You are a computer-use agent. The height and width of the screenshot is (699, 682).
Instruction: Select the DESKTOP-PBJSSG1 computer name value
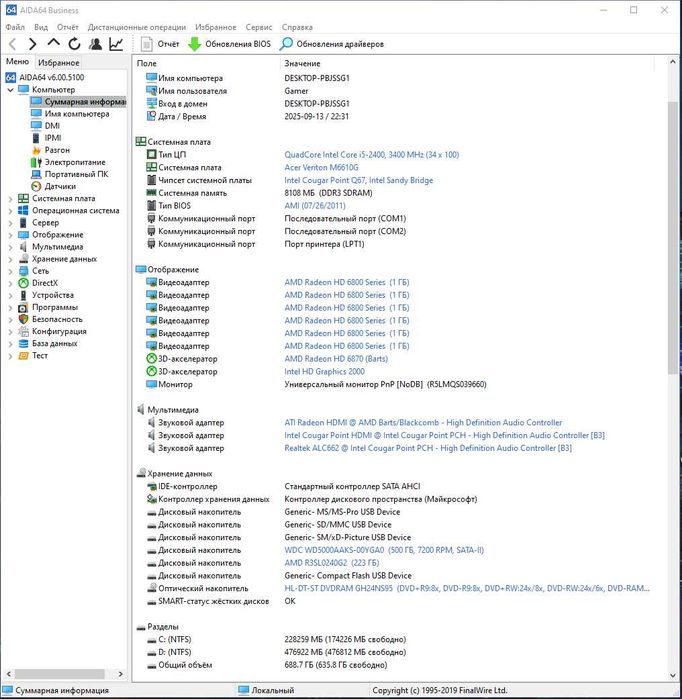(x=317, y=78)
